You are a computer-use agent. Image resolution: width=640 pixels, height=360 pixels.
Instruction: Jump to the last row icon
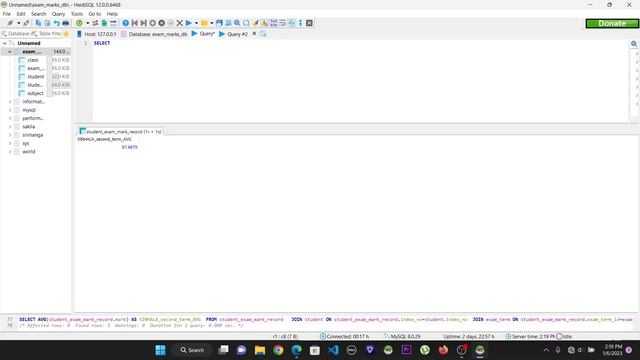click(x=144, y=23)
